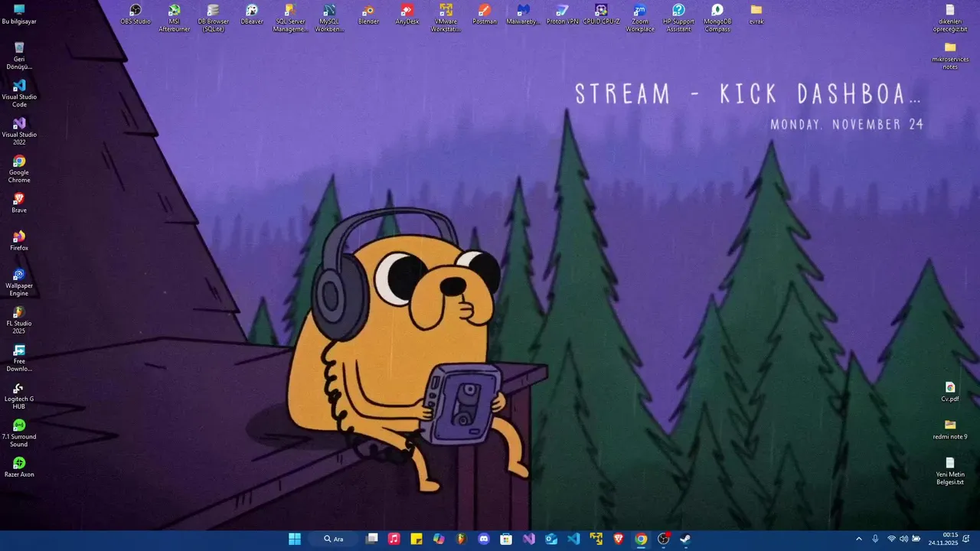The width and height of the screenshot is (980, 551).
Task: Click the Google Chrome desktop shortcut
Action: click(19, 169)
